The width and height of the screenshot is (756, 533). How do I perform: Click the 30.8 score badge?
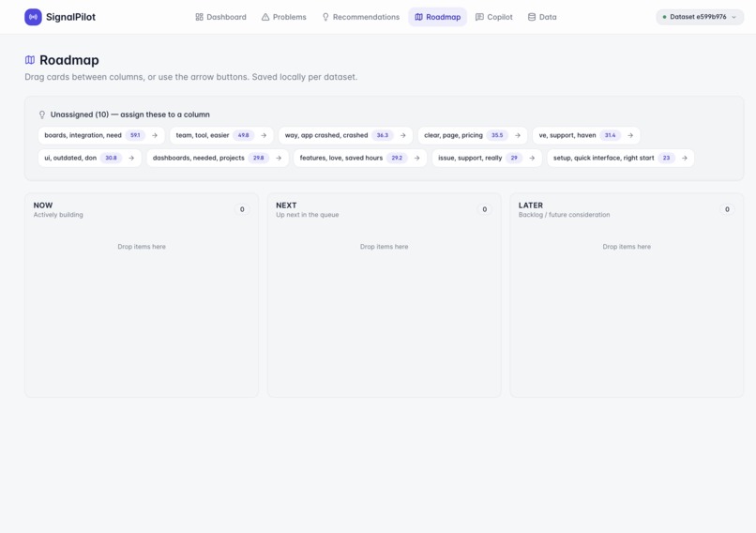point(111,159)
